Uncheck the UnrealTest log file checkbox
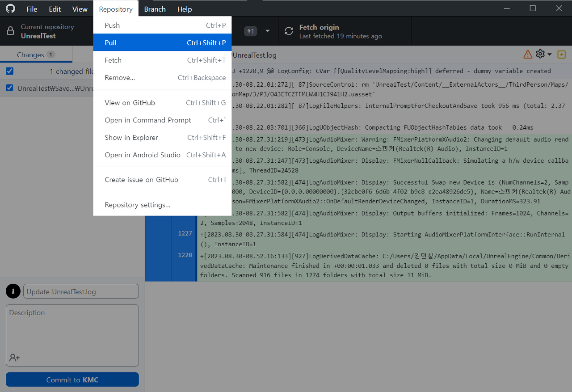The width and height of the screenshot is (572, 392). (x=9, y=88)
